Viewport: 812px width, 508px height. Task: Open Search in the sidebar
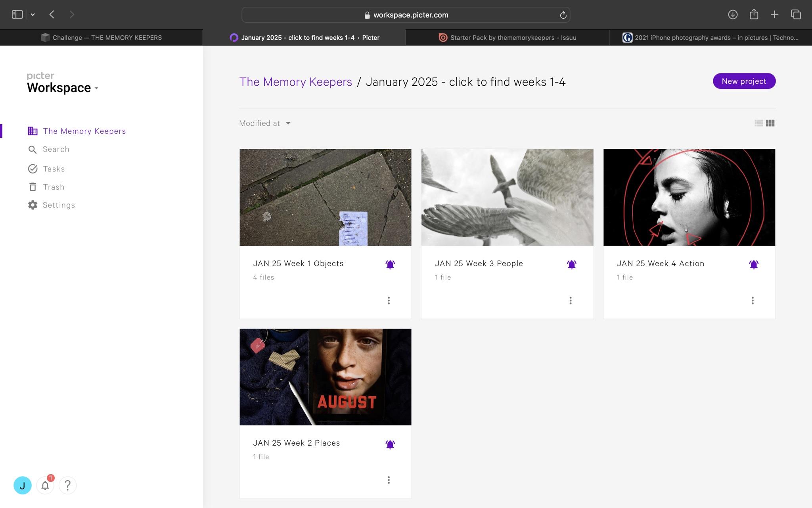tap(56, 149)
